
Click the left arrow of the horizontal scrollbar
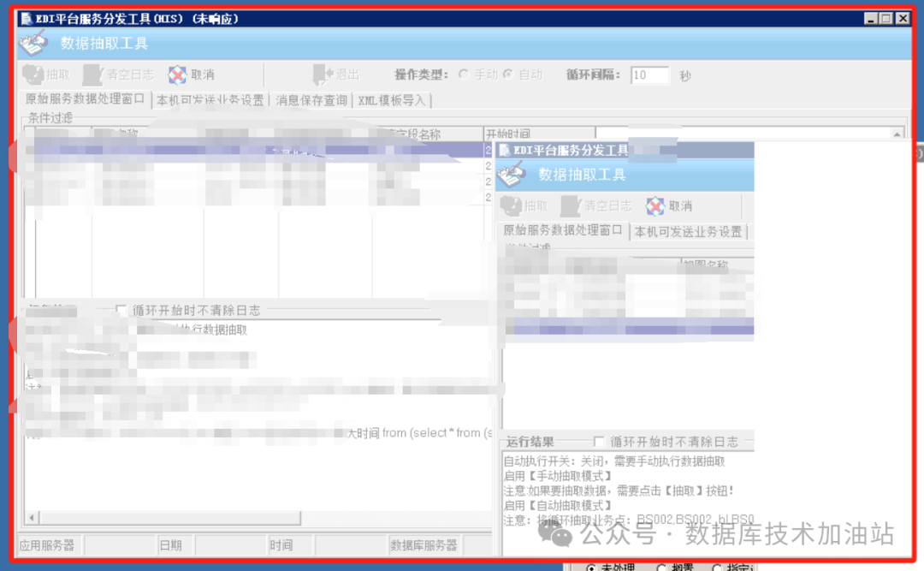pyautogui.click(x=32, y=518)
